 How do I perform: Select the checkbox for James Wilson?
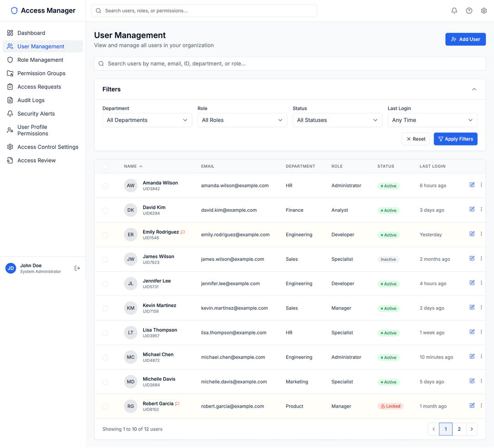(x=105, y=259)
